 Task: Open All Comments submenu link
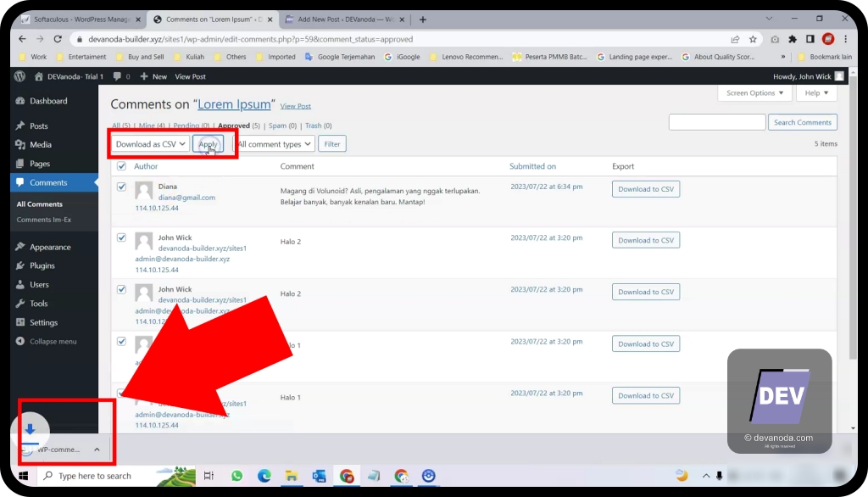tap(39, 204)
